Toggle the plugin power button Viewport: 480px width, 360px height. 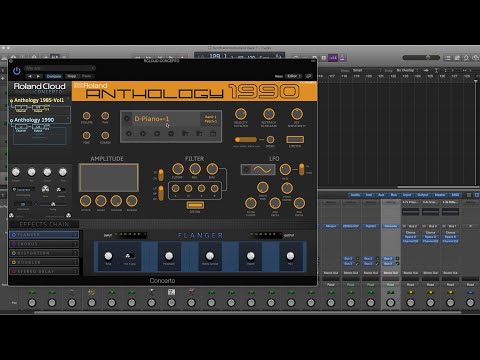pos(17,71)
